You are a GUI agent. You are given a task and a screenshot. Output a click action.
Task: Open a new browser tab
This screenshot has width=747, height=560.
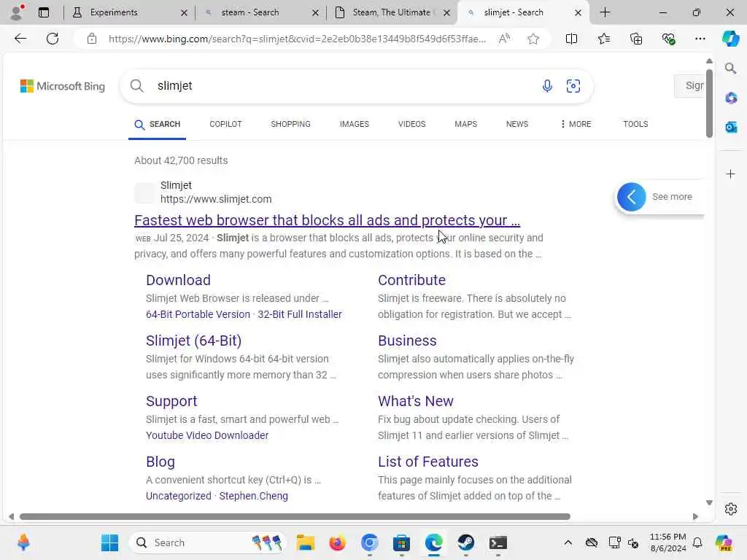coord(605,12)
